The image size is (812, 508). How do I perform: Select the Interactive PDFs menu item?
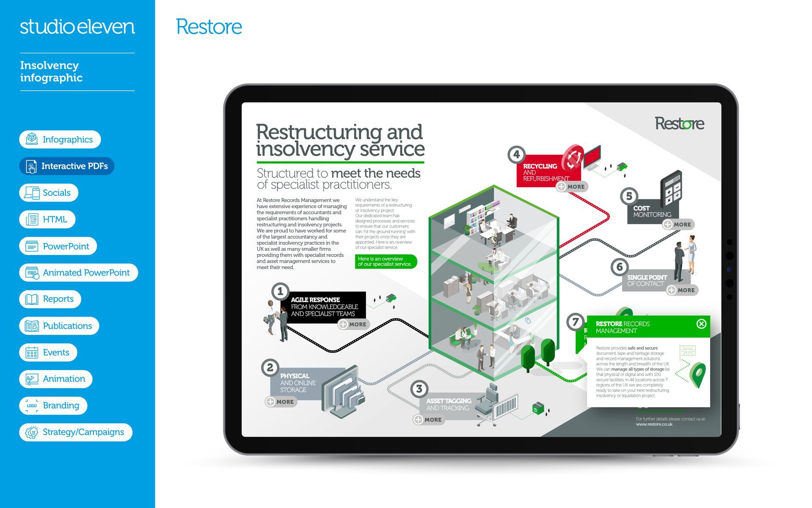pyautogui.click(x=67, y=166)
